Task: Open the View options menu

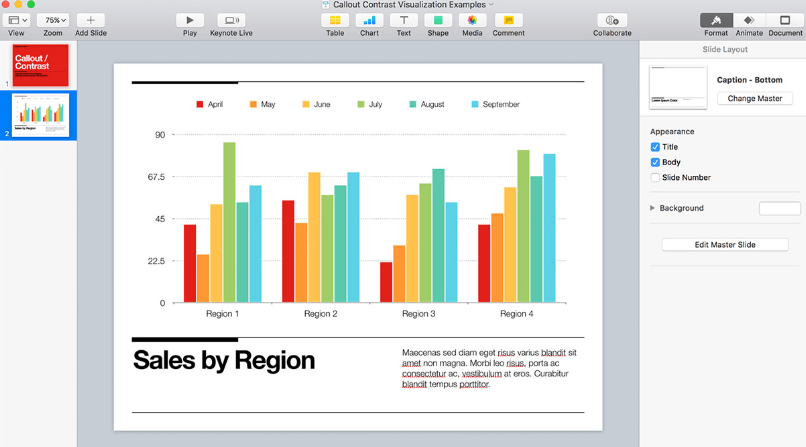Action: coord(17,20)
